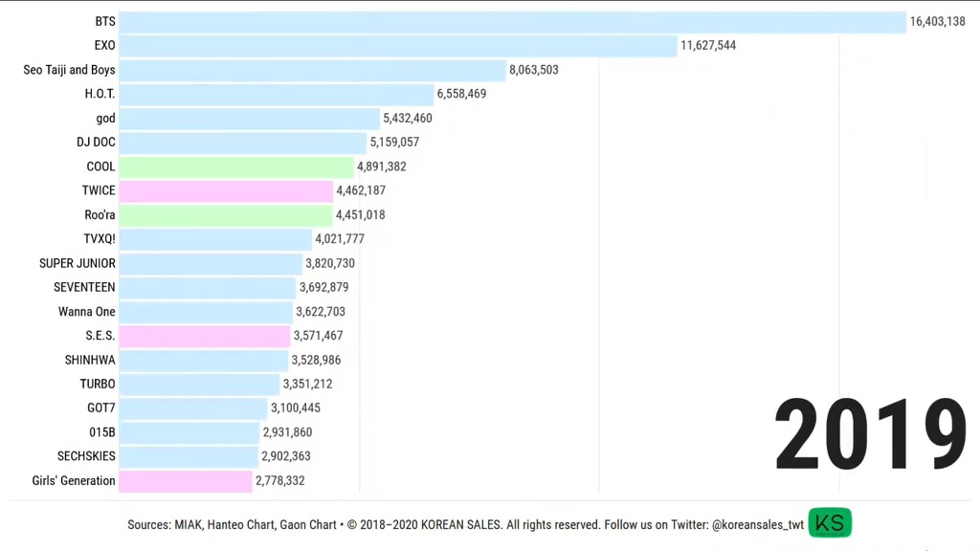
Task: Click the value 3,528,986
Action: click(316, 360)
